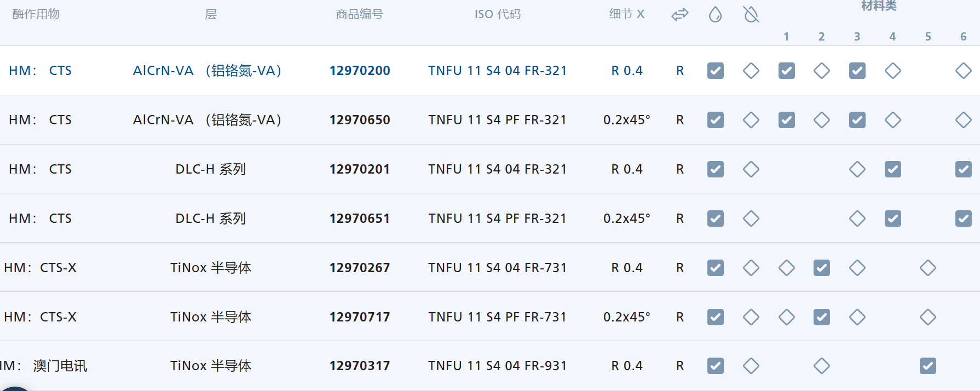Open article number 12970200 link
This screenshot has width=980, height=391.
coord(360,71)
